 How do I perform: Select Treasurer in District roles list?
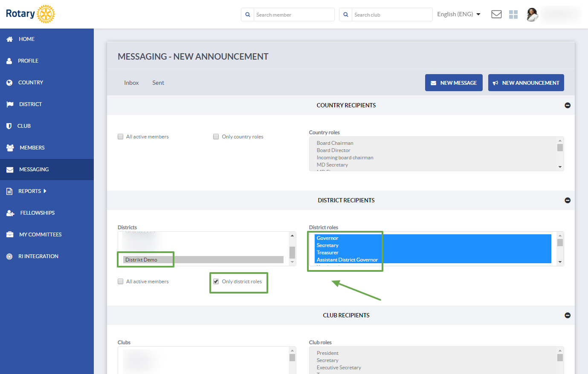coord(433,253)
